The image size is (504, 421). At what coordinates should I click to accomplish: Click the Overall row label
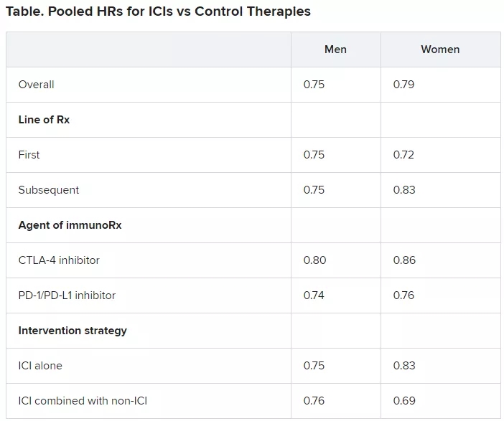point(37,85)
